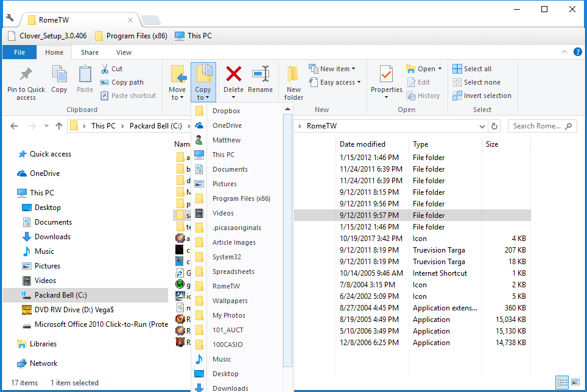Open Clover_Setup_3.0.406 bookmark
Screen dimensions: 587x392
coord(47,36)
